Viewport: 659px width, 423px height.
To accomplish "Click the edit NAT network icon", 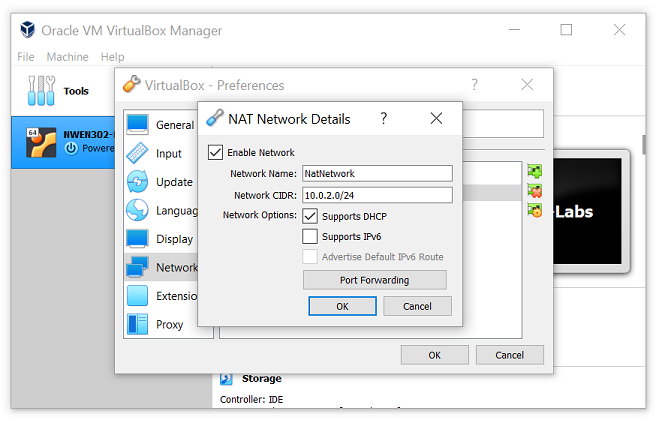I will coord(535,210).
